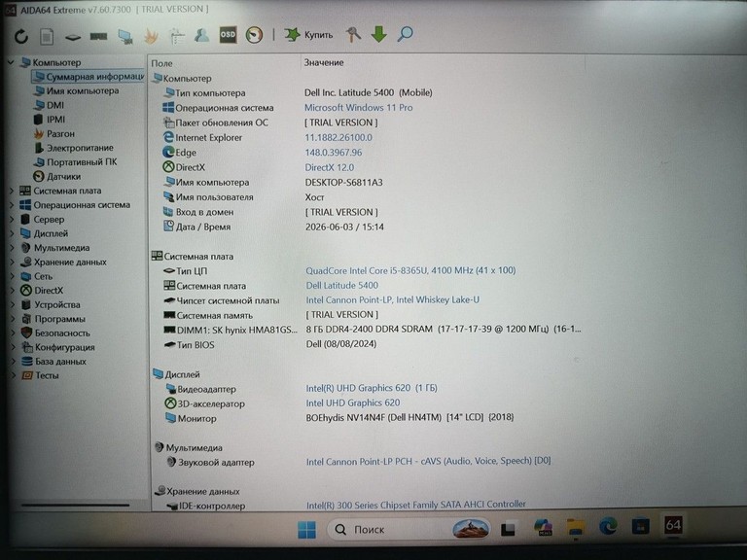Click the Купить buy button
The image size is (747, 560).
click(x=308, y=35)
